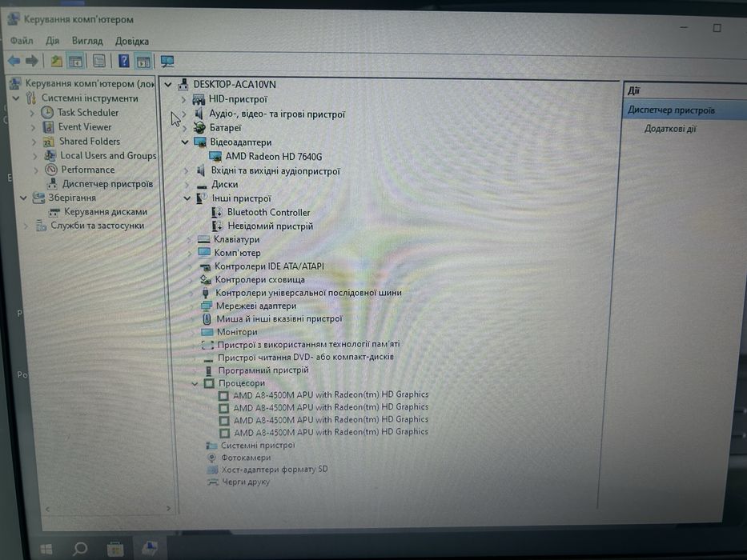Screen dimensions: 747x560
Task: Click the Forward arrow toolbar icon
Action: point(32,61)
